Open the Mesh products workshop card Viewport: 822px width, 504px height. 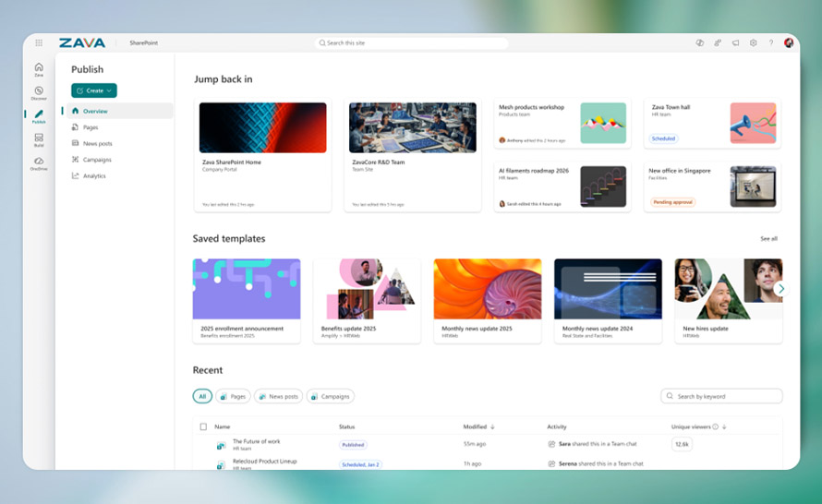(562, 123)
